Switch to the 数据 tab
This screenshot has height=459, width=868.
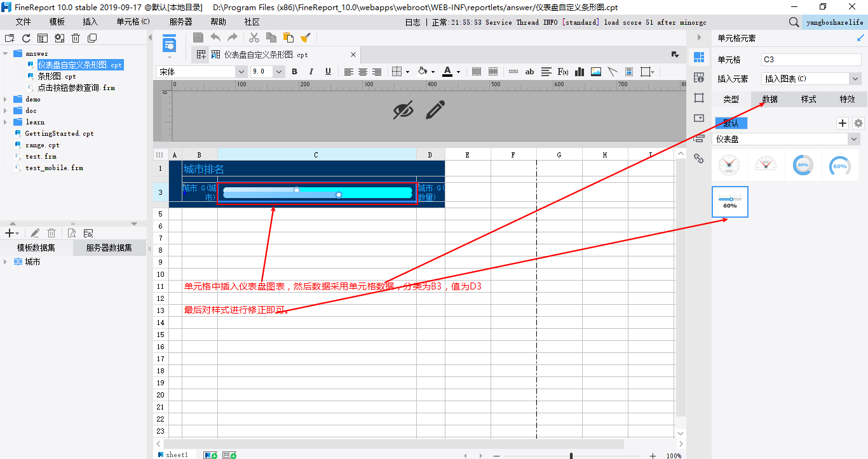tap(770, 99)
